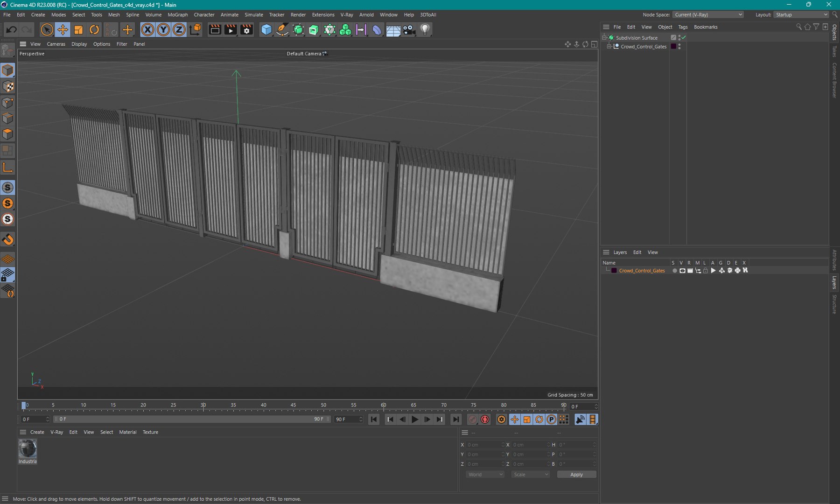Screen dimensions: 840x504
Task: Switch to Takes side tab
Action: 834,51
